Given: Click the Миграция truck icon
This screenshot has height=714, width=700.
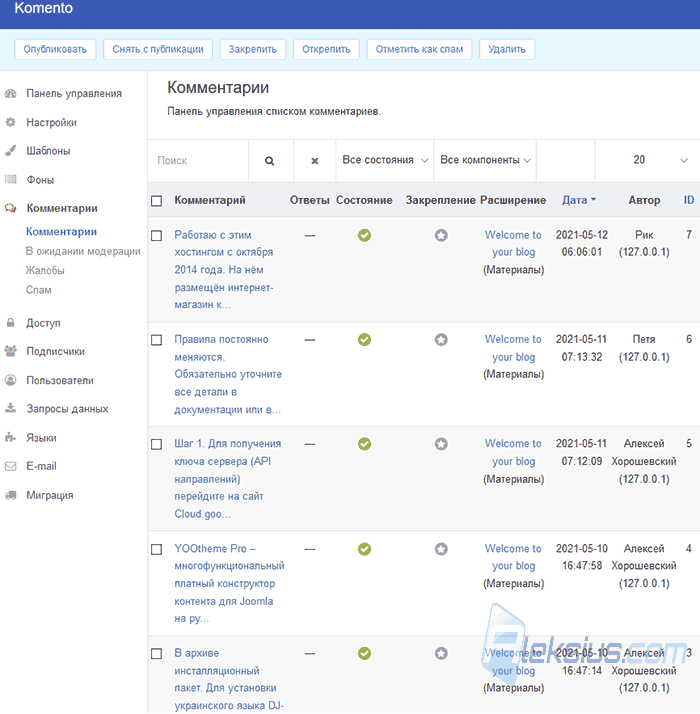Looking at the screenshot, I should click(x=10, y=495).
